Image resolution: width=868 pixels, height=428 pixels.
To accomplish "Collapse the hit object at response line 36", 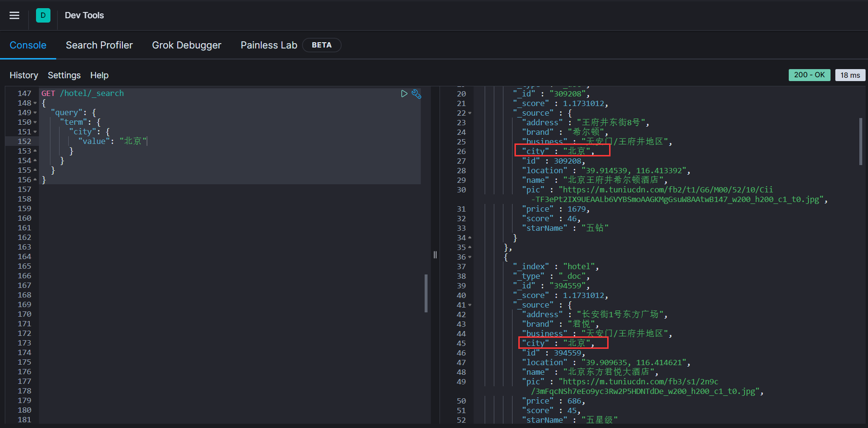I will tap(470, 257).
